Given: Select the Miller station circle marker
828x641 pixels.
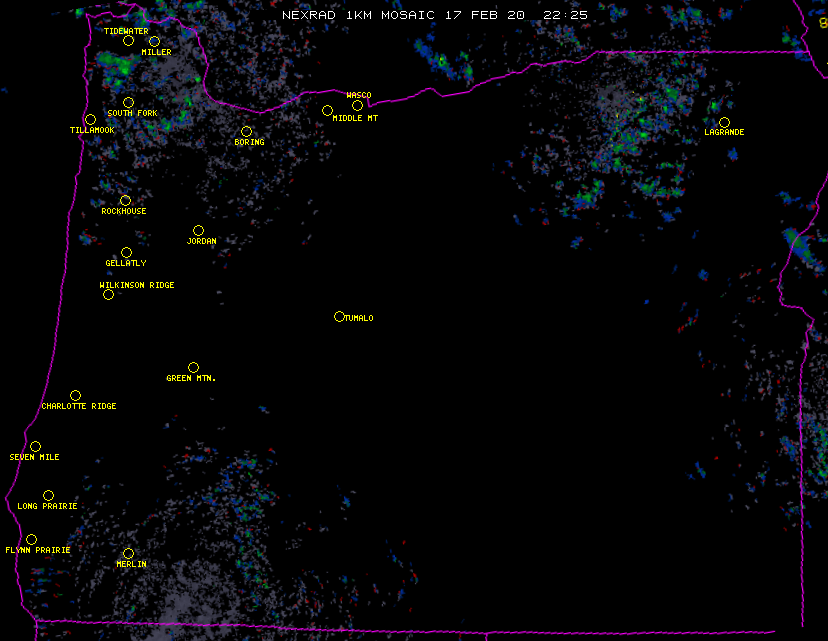Looking at the screenshot, I should click(x=154, y=42).
